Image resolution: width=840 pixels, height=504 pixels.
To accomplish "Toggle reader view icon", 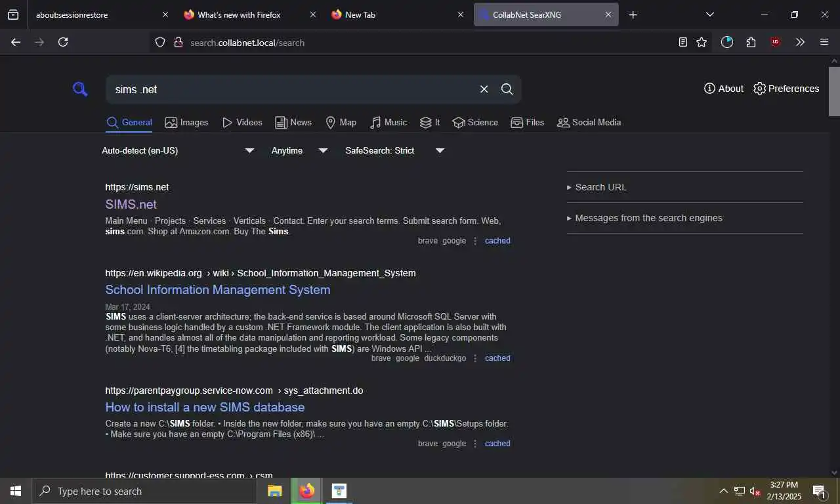I will click(x=683, y=42).
